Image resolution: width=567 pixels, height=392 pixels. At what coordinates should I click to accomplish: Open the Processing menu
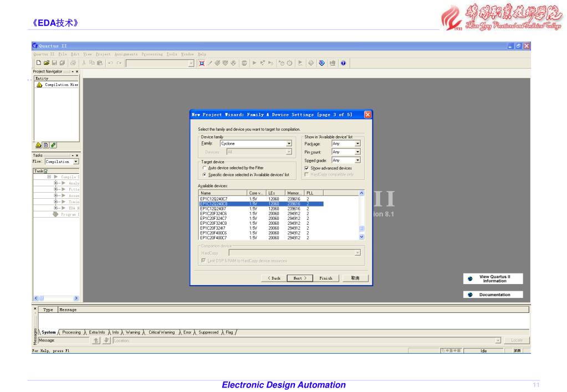[x=152, y=54]
